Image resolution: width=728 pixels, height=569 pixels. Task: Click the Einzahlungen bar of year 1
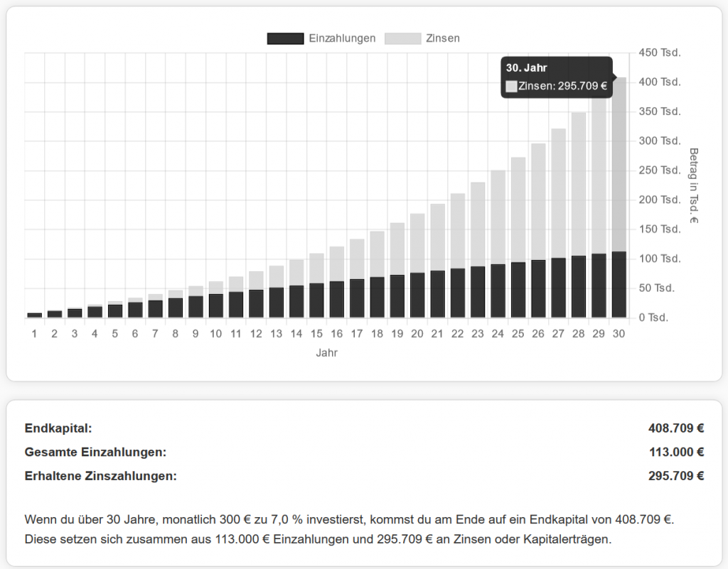click(x=34, y=315)
